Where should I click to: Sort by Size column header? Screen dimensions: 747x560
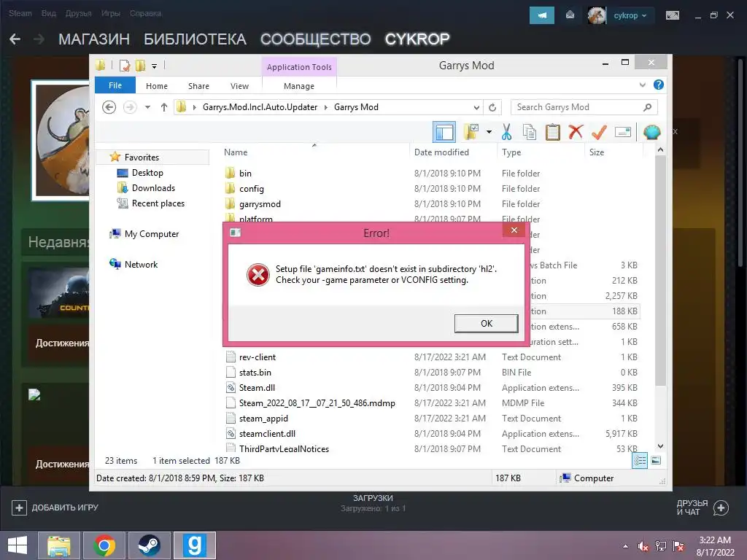[597, 152]
